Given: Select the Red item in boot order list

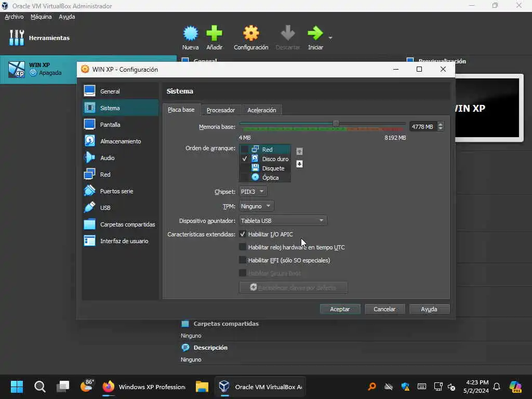Looking at the screenshot, I should (x=268, y=149).
